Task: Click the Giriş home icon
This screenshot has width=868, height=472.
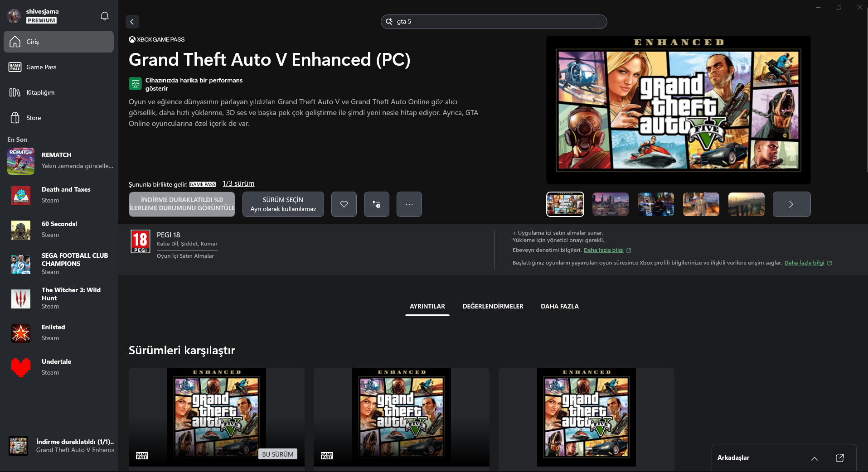Action: point(15,42)
